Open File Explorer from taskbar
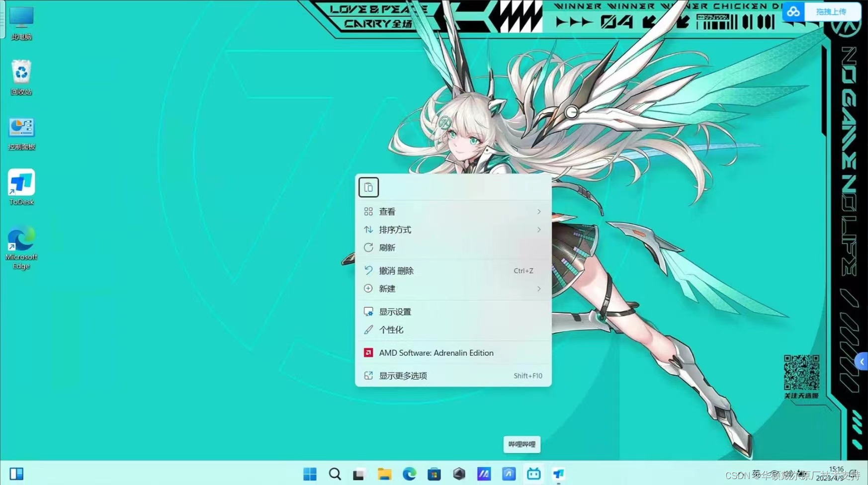This screenshot has width=868, height=485. pyautogui.click(x=384, y=474)
